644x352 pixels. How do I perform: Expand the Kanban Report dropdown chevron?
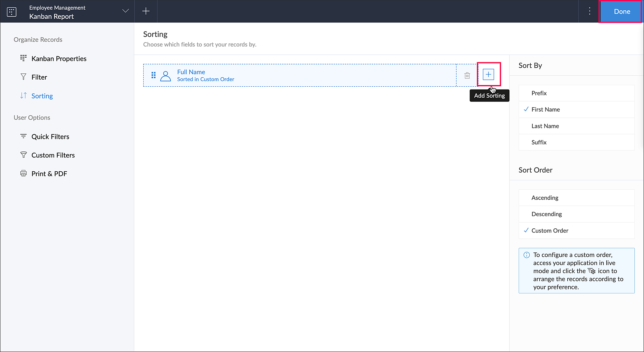coord(126,11)
